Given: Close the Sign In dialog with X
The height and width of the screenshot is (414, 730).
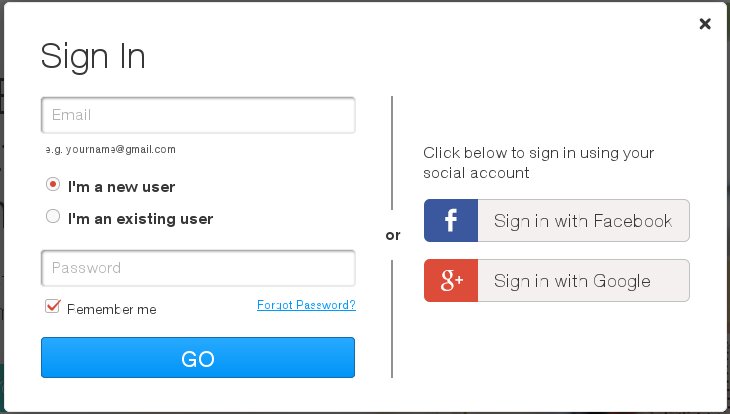Looking at the screenshot, I should point(705,24).
